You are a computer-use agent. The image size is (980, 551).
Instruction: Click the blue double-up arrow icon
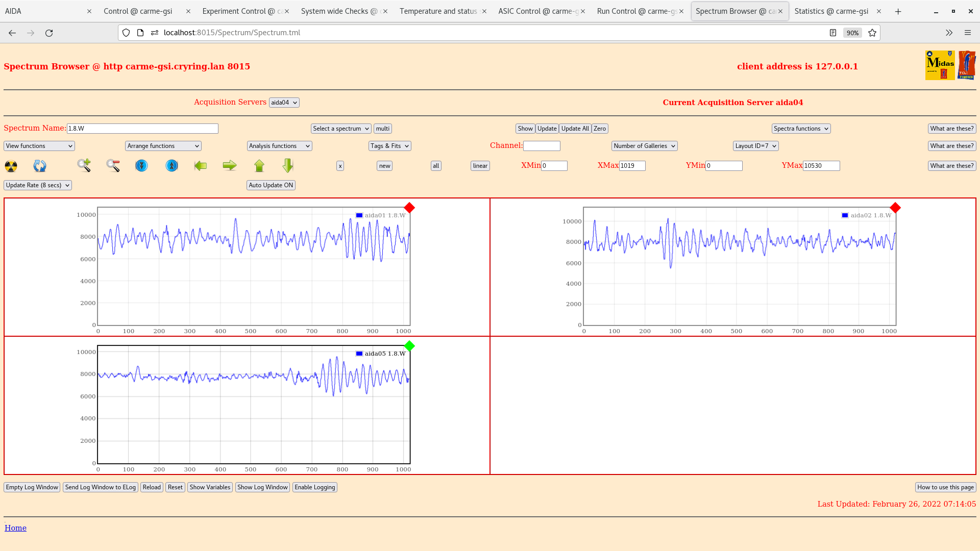click(x=172, y=166)
